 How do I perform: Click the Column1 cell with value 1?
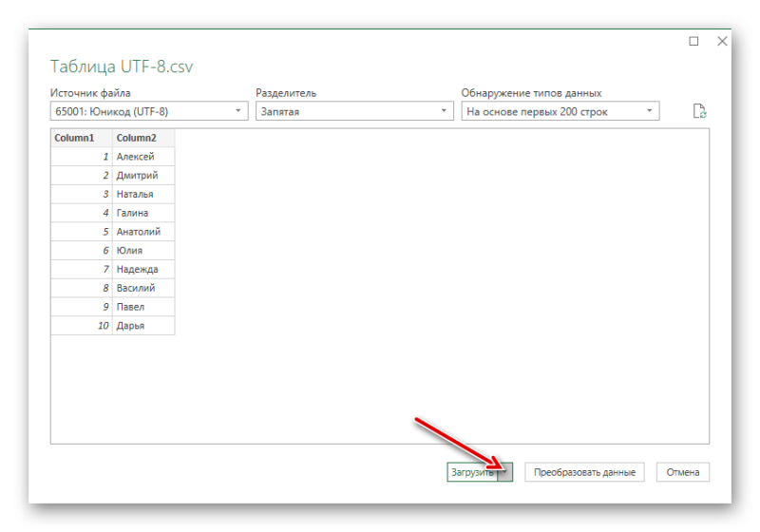coord(82,157)
